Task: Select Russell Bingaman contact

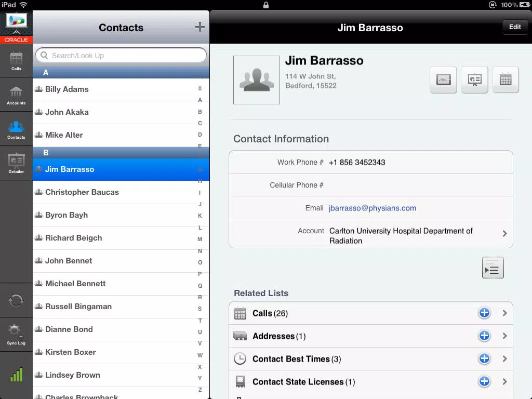Action: (121, 307)
